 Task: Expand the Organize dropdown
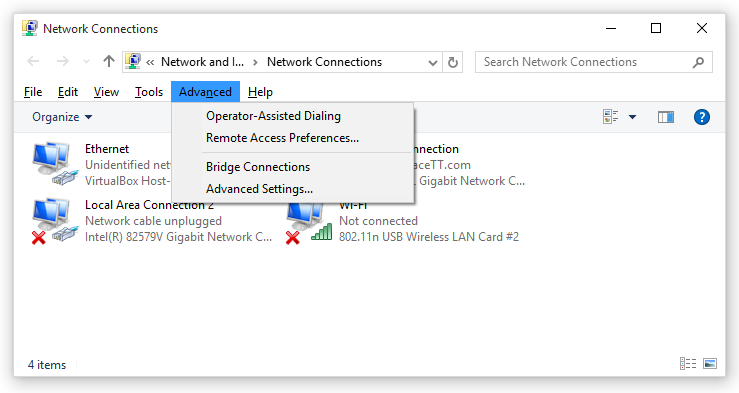click(x=62, y=117)
